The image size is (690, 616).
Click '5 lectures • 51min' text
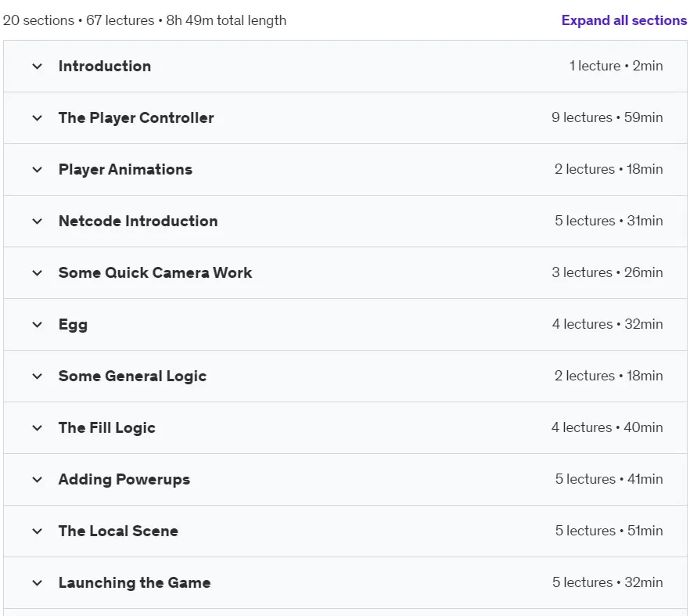(609, 531)
